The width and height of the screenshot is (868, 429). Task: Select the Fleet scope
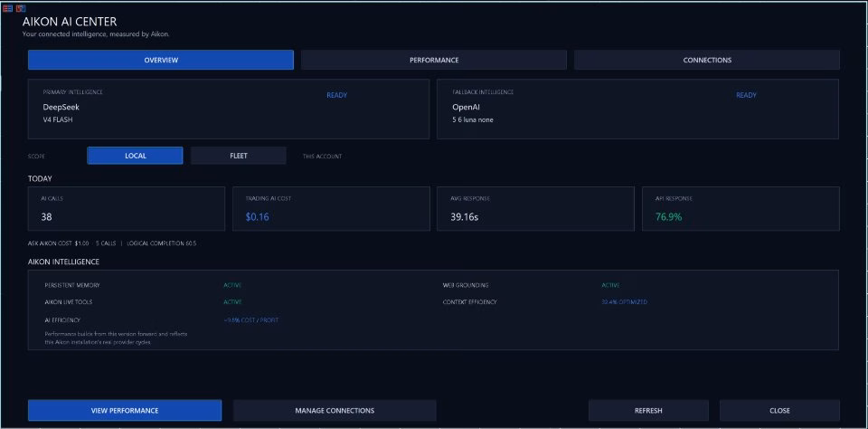239,156
